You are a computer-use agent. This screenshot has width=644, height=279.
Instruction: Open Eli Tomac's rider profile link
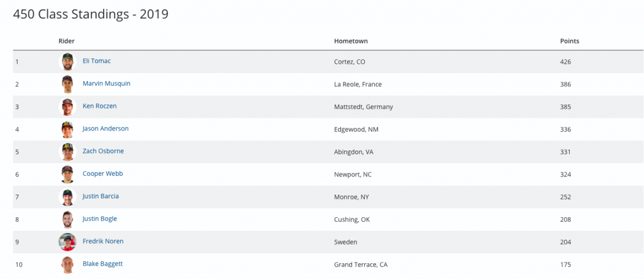(97, 60)
